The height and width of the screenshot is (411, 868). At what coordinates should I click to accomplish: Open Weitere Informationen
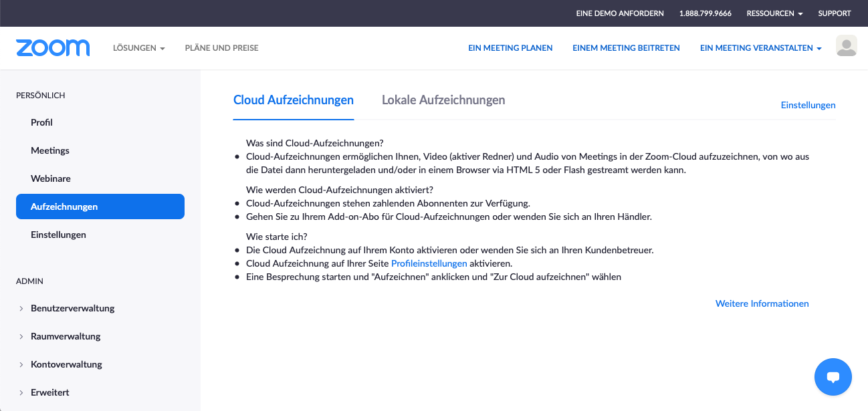762,303
